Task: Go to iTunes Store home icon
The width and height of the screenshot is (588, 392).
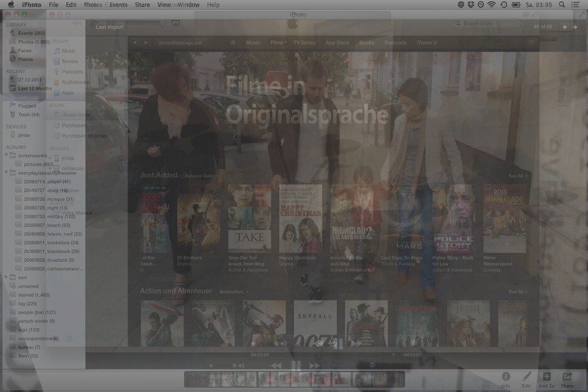Action: [x=233, y=42]
